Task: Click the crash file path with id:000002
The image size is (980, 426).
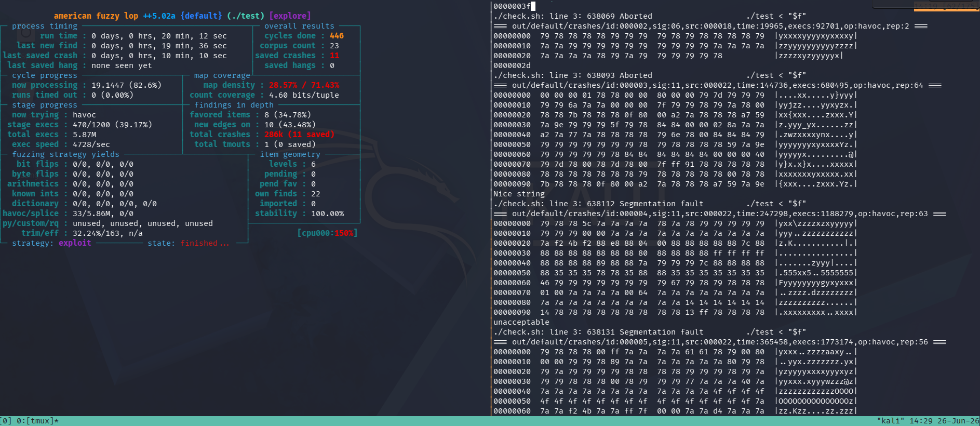Action: [x=710, y=26]
